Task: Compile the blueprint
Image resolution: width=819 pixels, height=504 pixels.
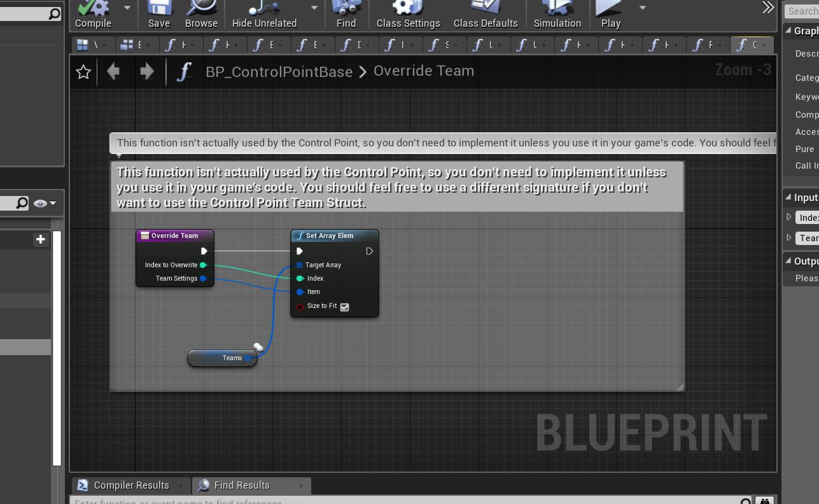Action: 93,15
